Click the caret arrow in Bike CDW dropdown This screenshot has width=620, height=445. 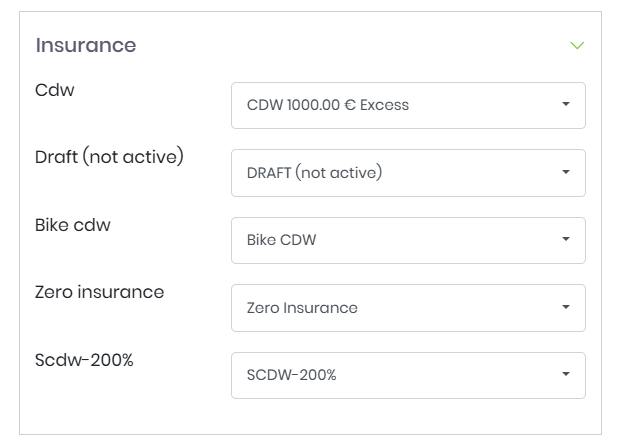point(566,240)
